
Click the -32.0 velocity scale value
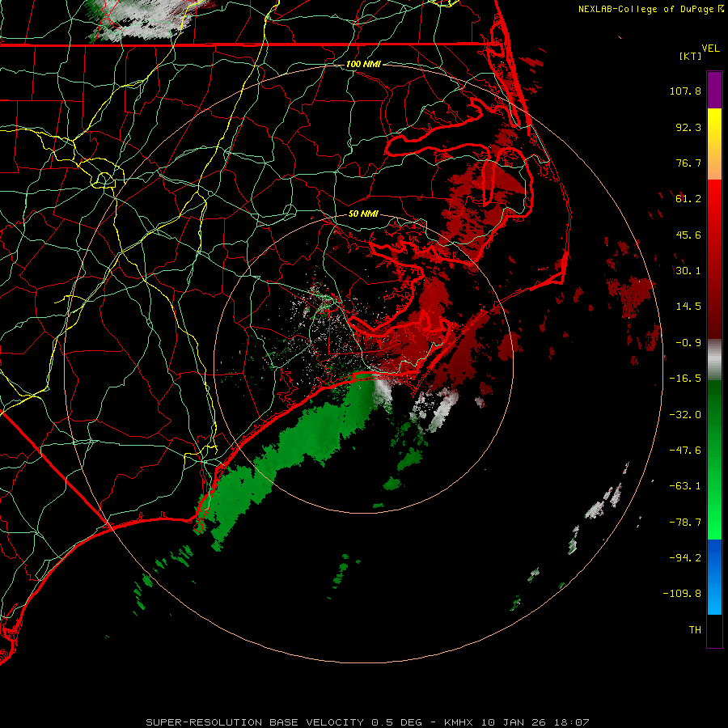pyautogui.click(x=685, y=415)
